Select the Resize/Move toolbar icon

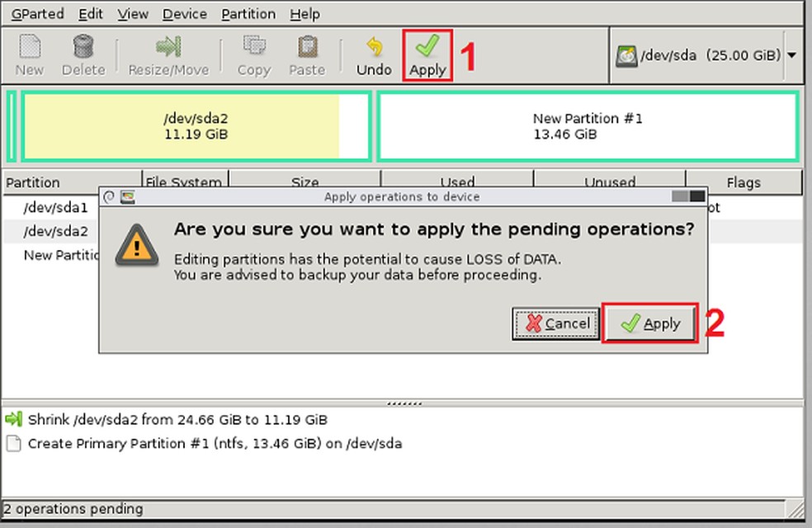168,55
